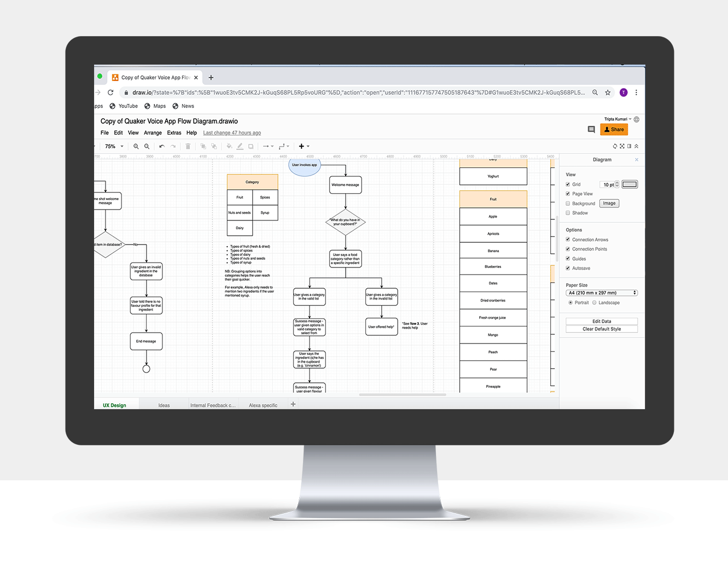Switch to the Alexa specific page tab
Screen dimensions: 728x564
click(x=263, y=405)
